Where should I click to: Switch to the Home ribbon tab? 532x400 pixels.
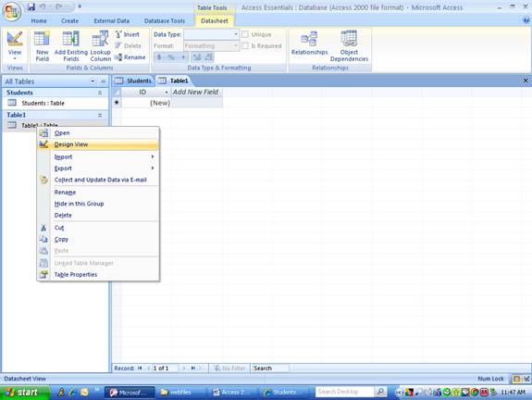click(x=39, y=20)
